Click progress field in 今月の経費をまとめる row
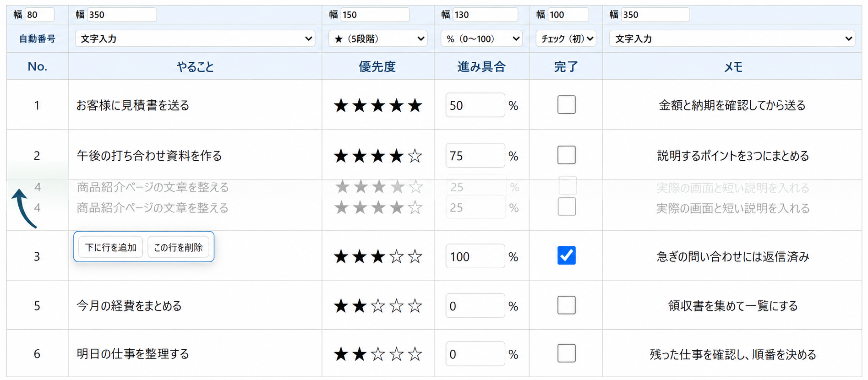This screenshot has height=380, width=868. [x=475, y=306]
